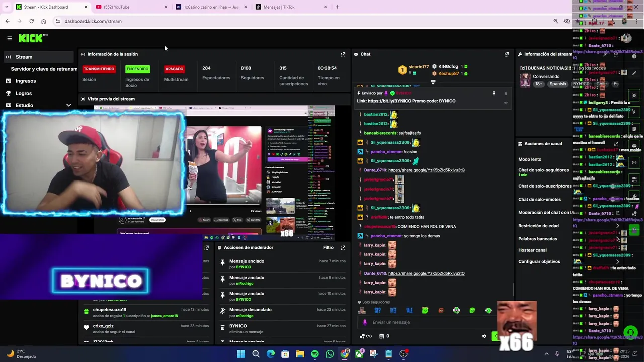The image size is (644, 362).
Task: Expand the Estudio sidebar section
Action: [x=68, y=105]
